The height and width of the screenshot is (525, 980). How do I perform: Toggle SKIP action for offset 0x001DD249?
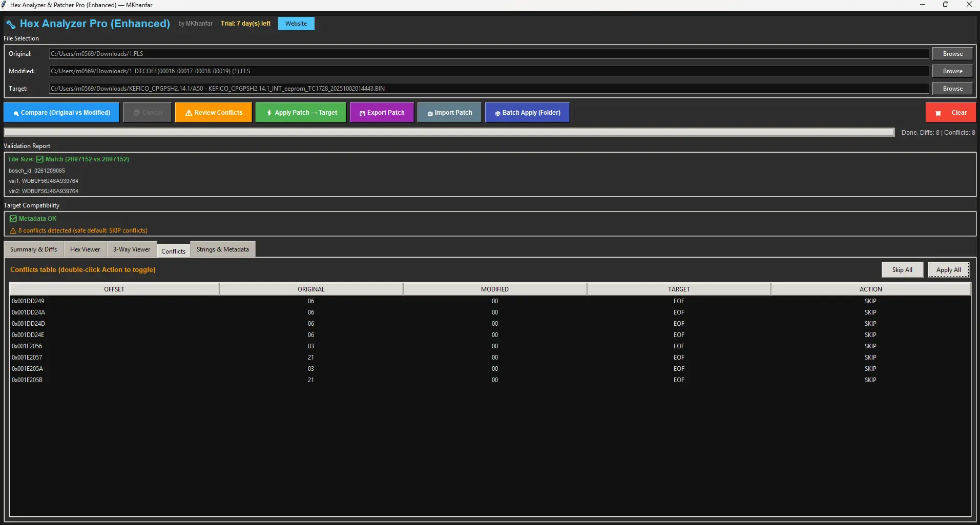[x=870, y=301]
